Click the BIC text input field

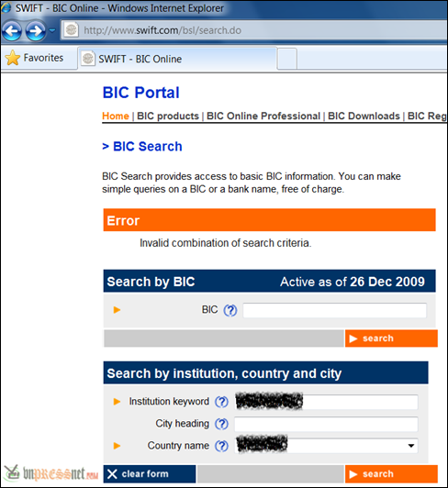click(x=334, y=310)
